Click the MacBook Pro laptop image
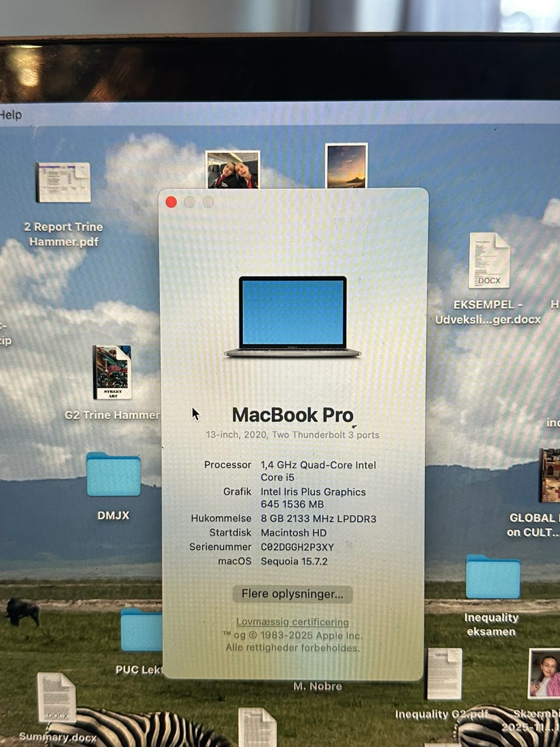The image size is (560, 747). 293,317
